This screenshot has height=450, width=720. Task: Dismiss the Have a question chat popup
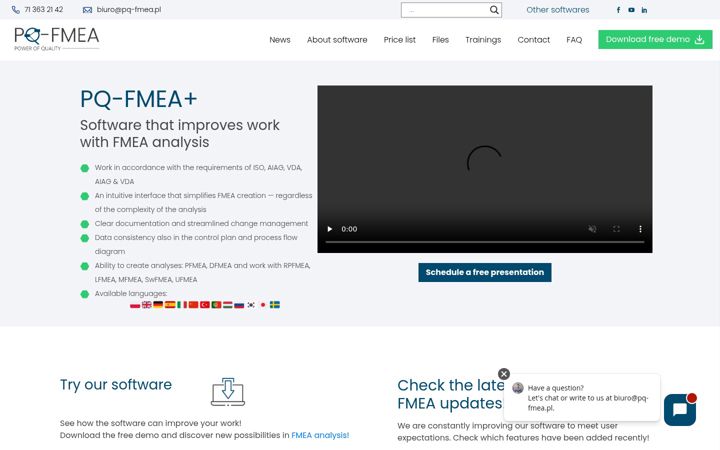coord(504,374)
